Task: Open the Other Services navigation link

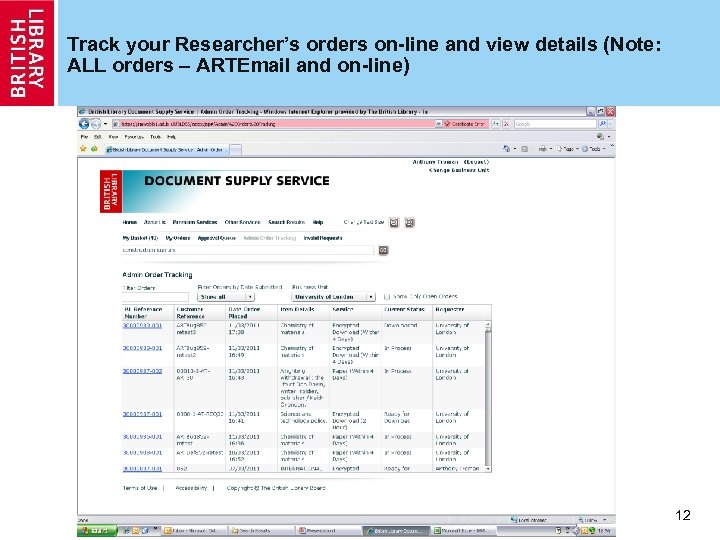Action: point(242,222)
